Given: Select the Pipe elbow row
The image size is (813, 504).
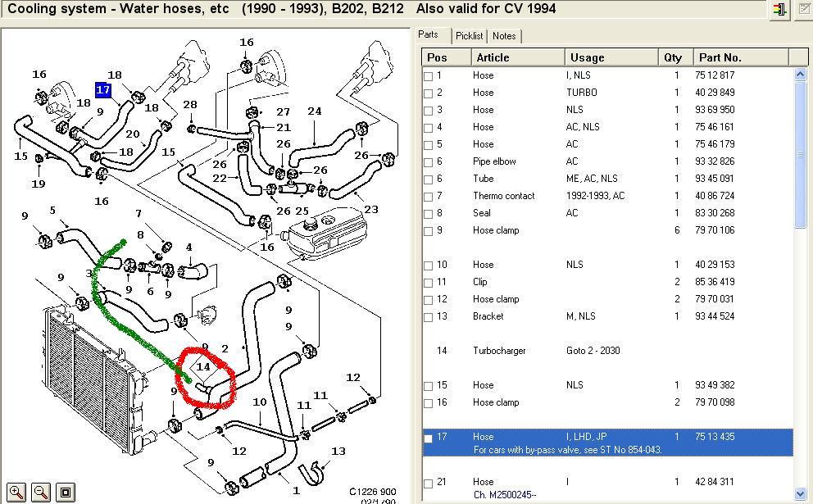Looking at the screenshot, I should (x=607, y=161).
